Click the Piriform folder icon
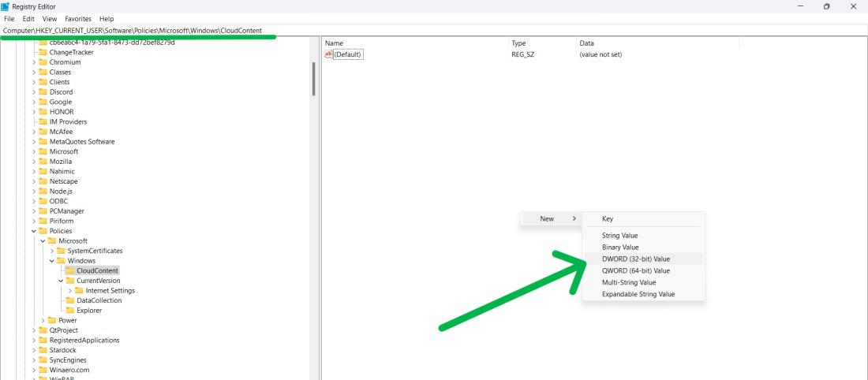The height and width of the screenshot is (380, 868). [43, 222]
